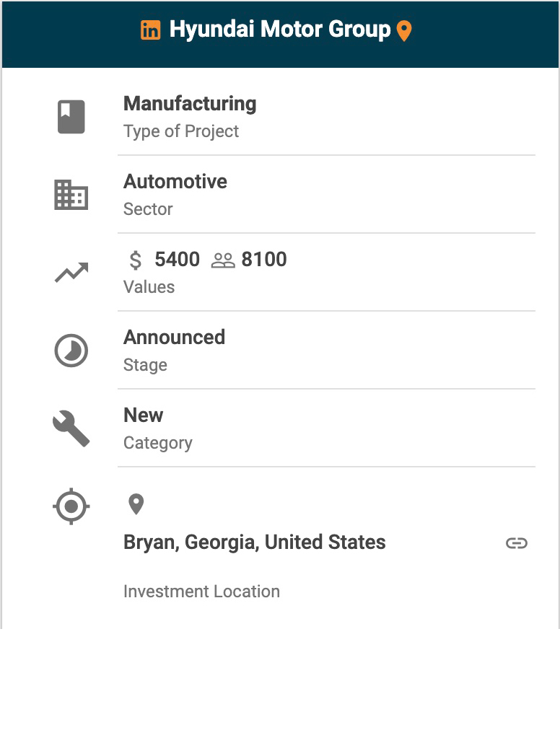Open the chain link icon for Bryan, Georgia
This screenshot has height=730, width=560.
516,543
